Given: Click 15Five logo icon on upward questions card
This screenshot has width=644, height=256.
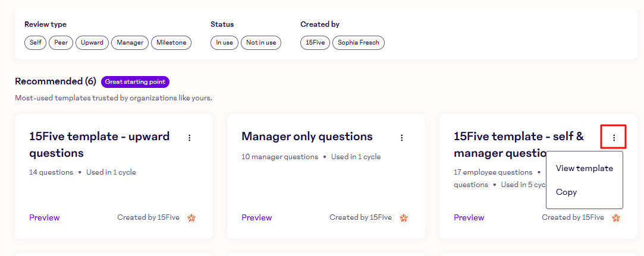Looking at the screenshot, I should [x=191, y=218].
